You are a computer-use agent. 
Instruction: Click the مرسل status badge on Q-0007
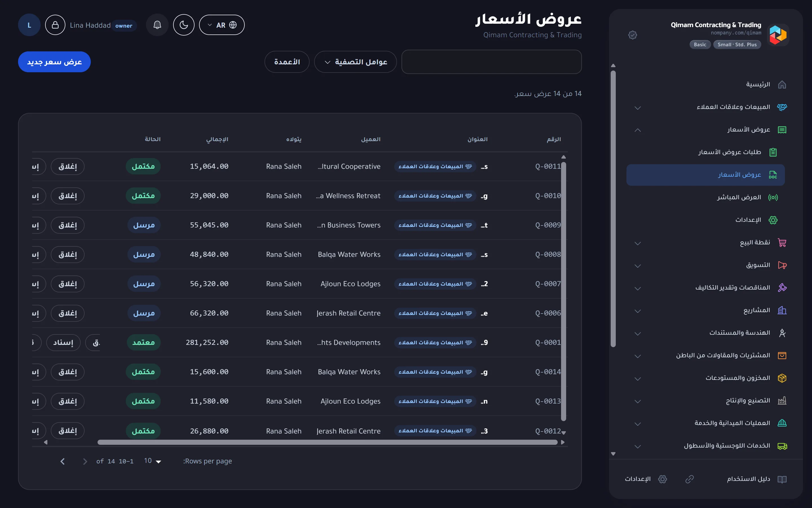pyautogui.click(x=144, y=284)
